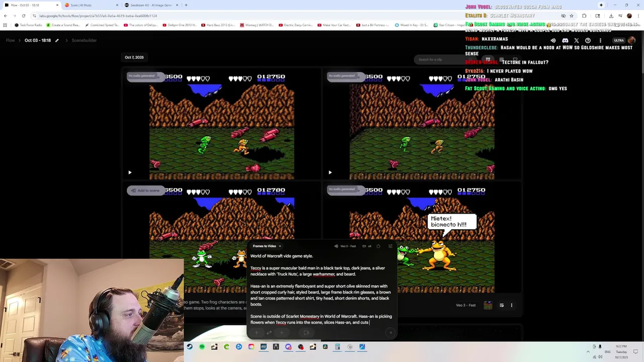Change the Veo 3 - Fast model in prompt box
Image resolution: width=644 pixels, height=362 pixels.
345,246
